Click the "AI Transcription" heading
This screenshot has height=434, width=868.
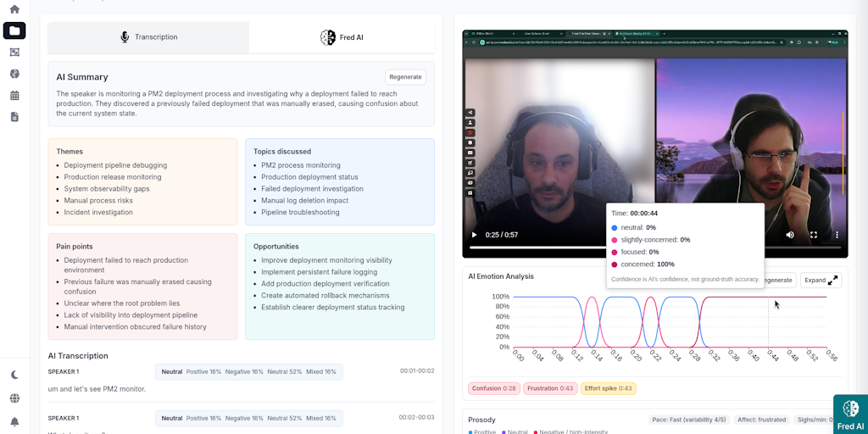point(78,356)
